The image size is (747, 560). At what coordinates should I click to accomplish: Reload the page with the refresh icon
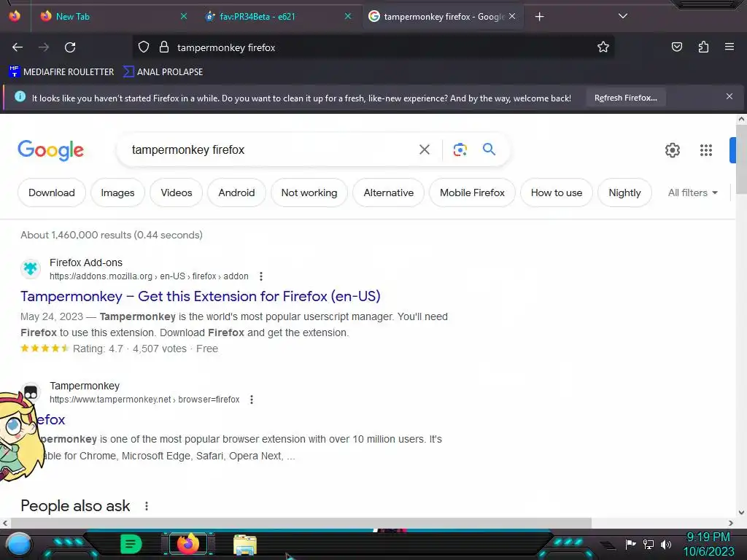click(70, 47)
